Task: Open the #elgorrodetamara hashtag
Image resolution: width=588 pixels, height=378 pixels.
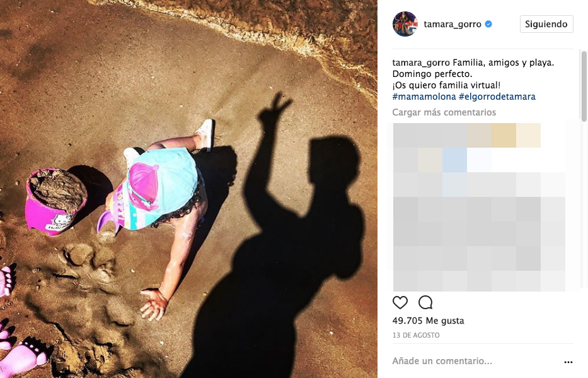Action: click(497, 97)
